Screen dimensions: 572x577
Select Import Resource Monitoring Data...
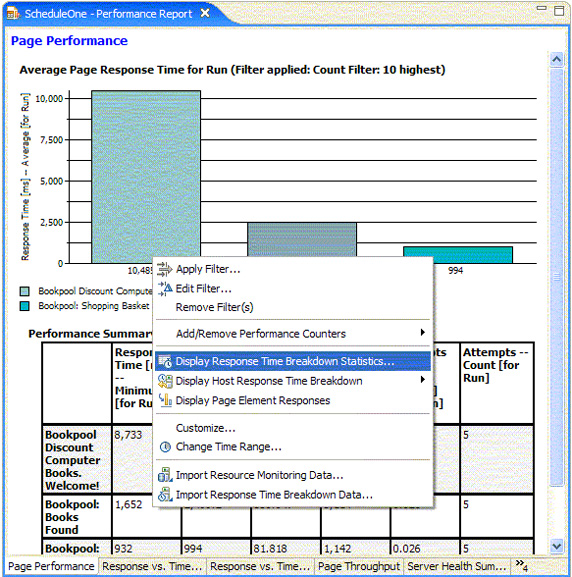tap(293, 475)
